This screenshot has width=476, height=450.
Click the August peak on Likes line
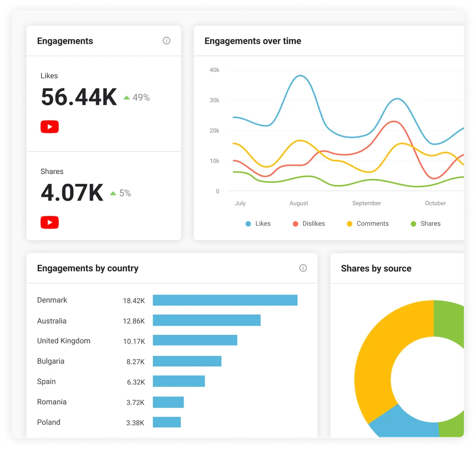point(300,76)
